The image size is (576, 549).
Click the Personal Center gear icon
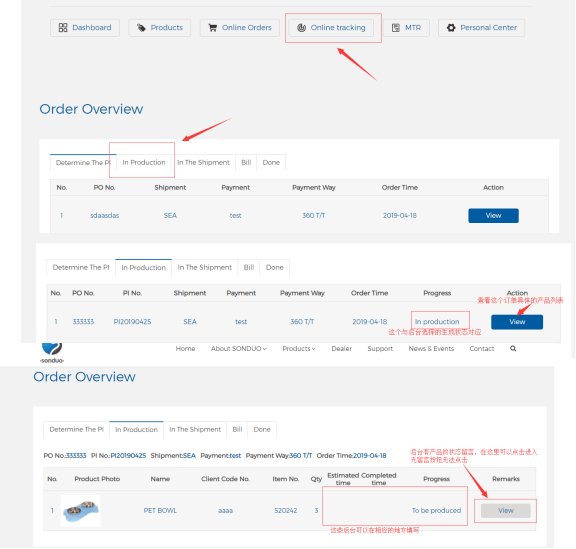click(x=451, y=28)
